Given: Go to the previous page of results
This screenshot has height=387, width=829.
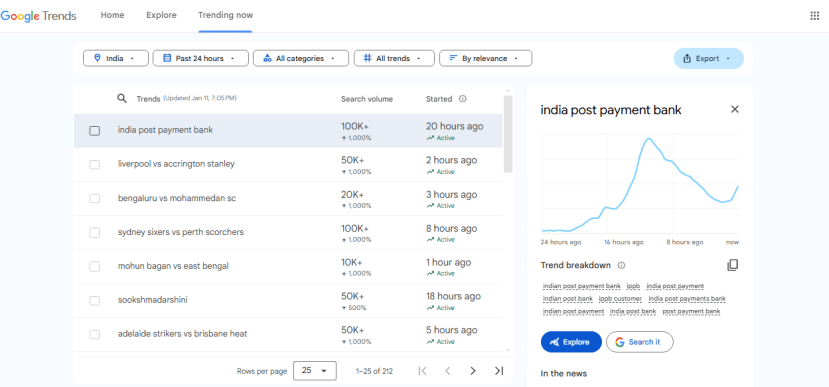Looking at the screenshot, I should tap(447, 371).
